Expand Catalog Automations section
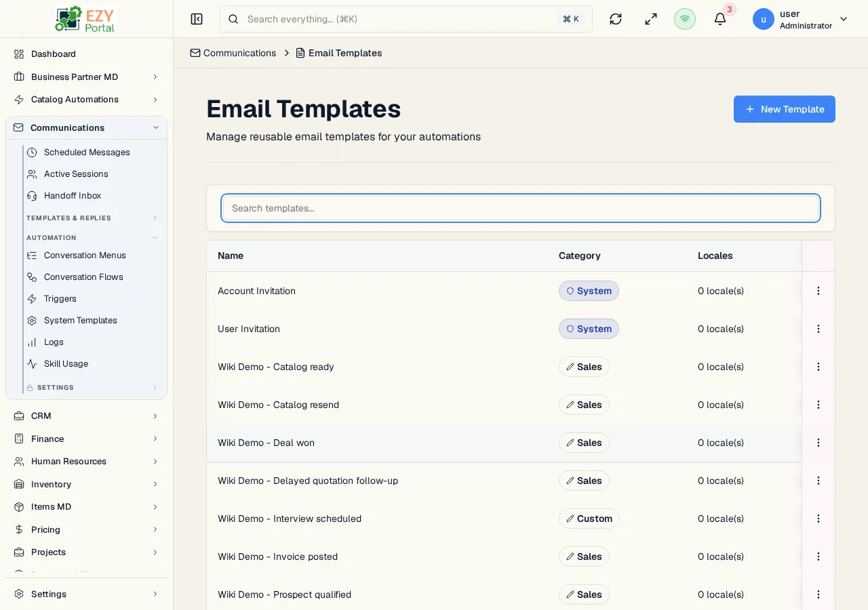 (x=86, y=100)
